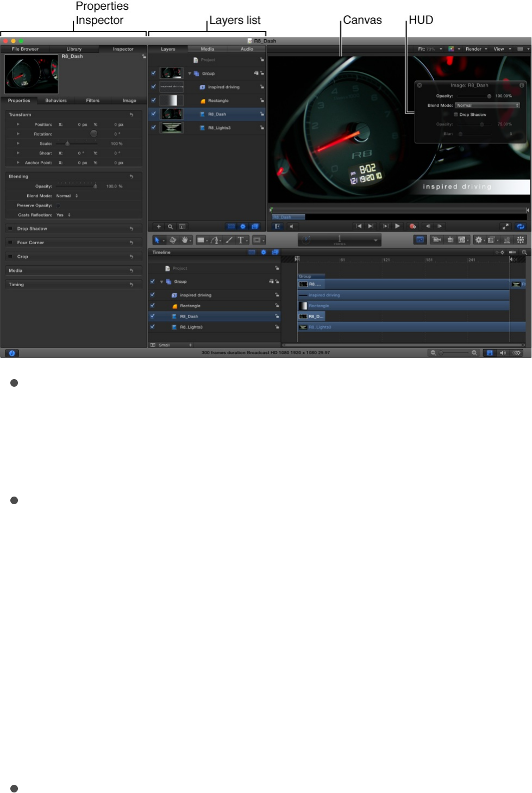Open the Render menu
Viewport: 532px width, 793px height.
point(476,49)
